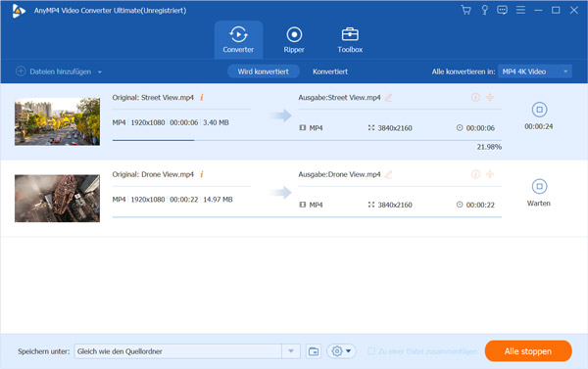
Task: Maximize the AnyMP4 window
Action: 556,10
